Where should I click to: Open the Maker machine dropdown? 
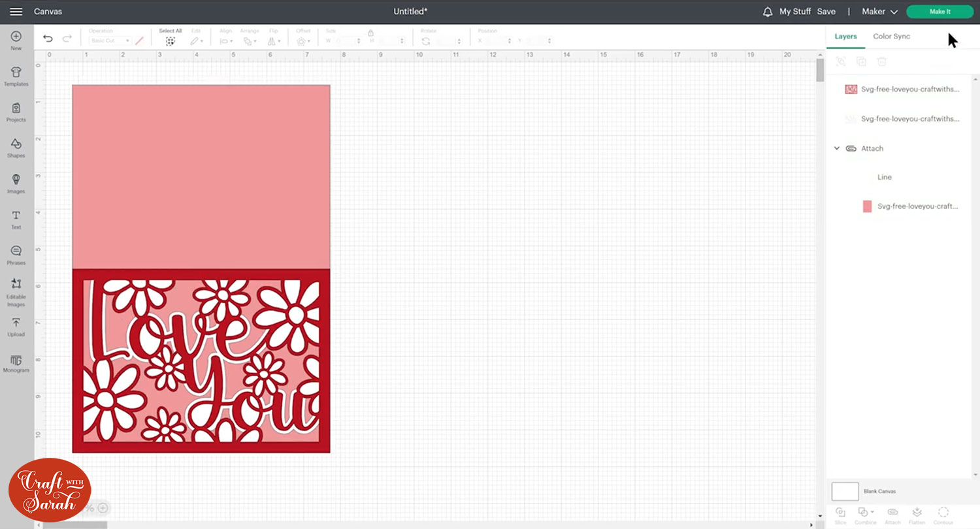click(879, 12)
